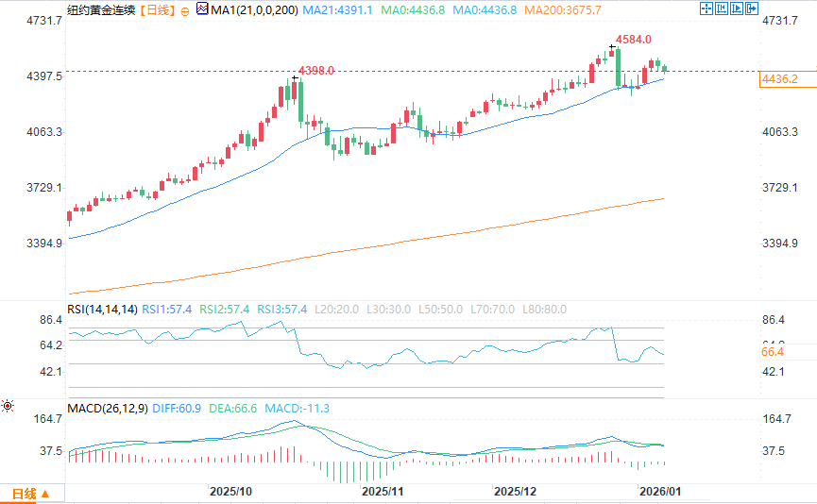Select the MA200:3675.7 label

click(562, 9)
